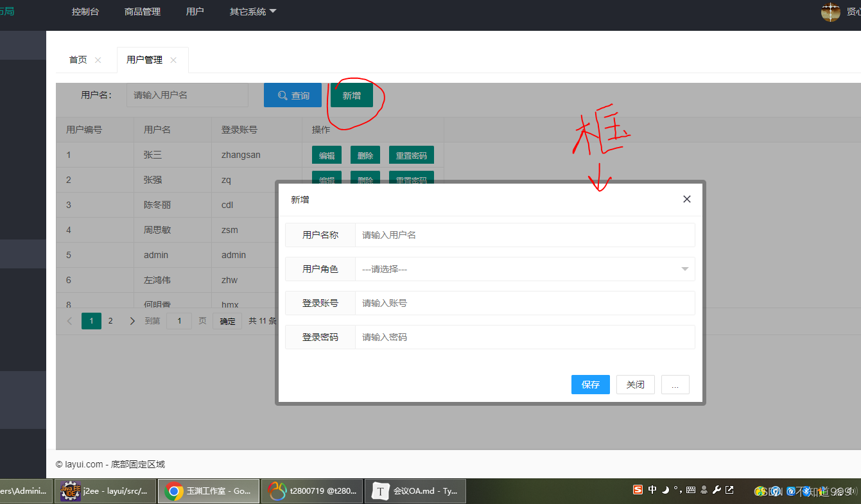This screenshot has width=861, height=504.
Task: Close the 用户管理 tab with its x icon
Action: click(x=173, y=60)
